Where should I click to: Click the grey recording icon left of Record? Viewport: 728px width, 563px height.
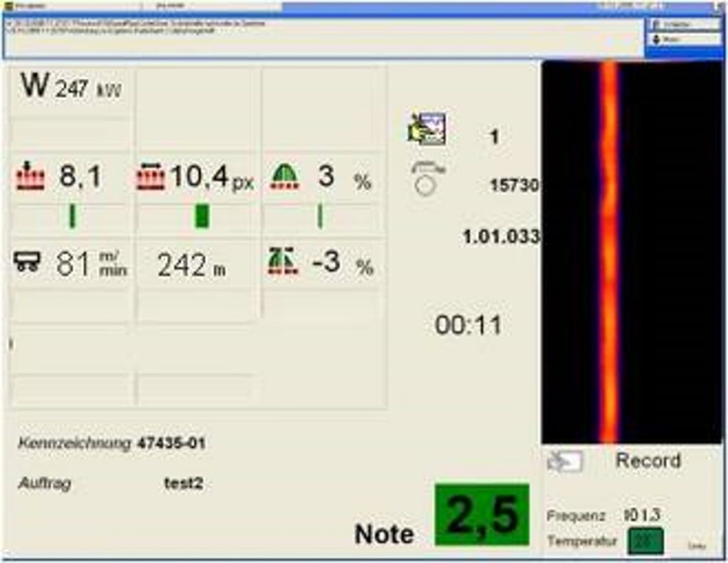click(x=564, y=461)
